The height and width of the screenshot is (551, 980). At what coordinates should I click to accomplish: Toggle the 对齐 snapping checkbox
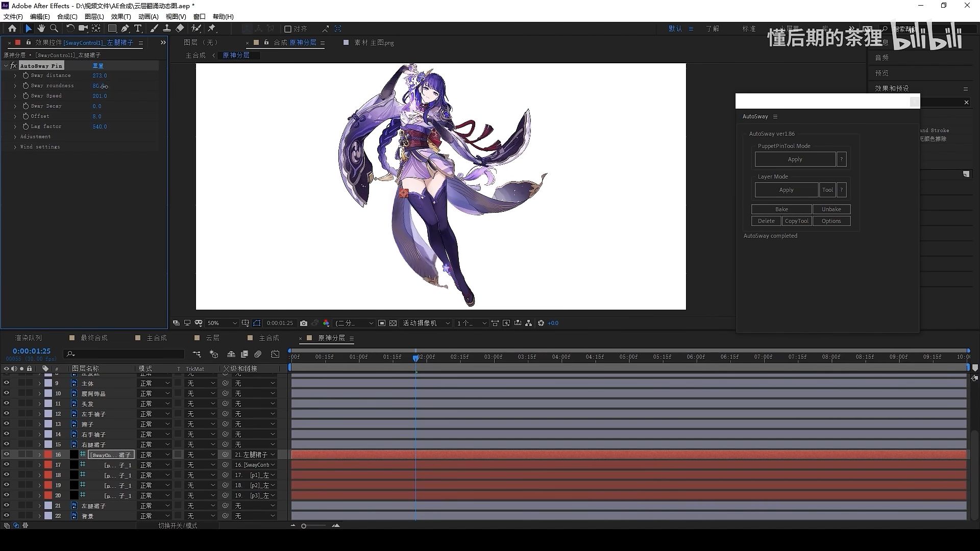point(288,29)
